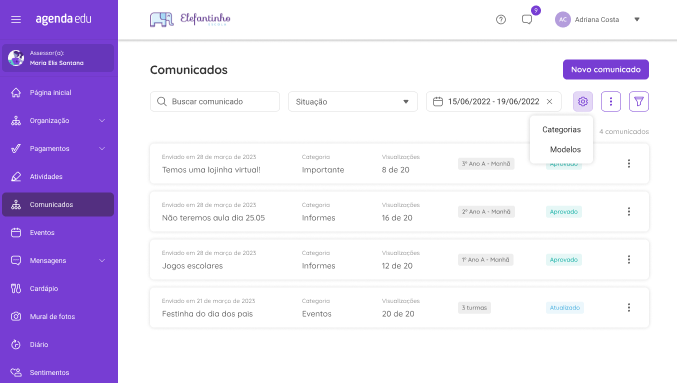Click the 16 de 20 visualizações value
677x383 pixels.
point(397,218)
